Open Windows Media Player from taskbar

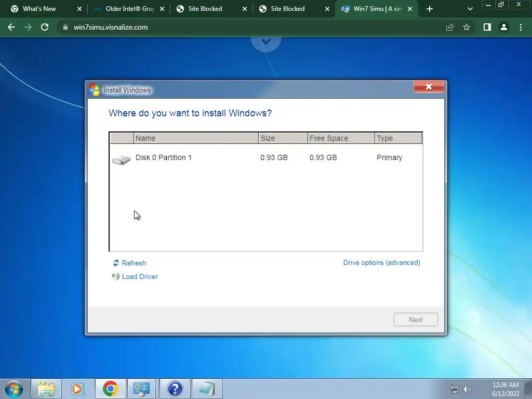[78, 389]
